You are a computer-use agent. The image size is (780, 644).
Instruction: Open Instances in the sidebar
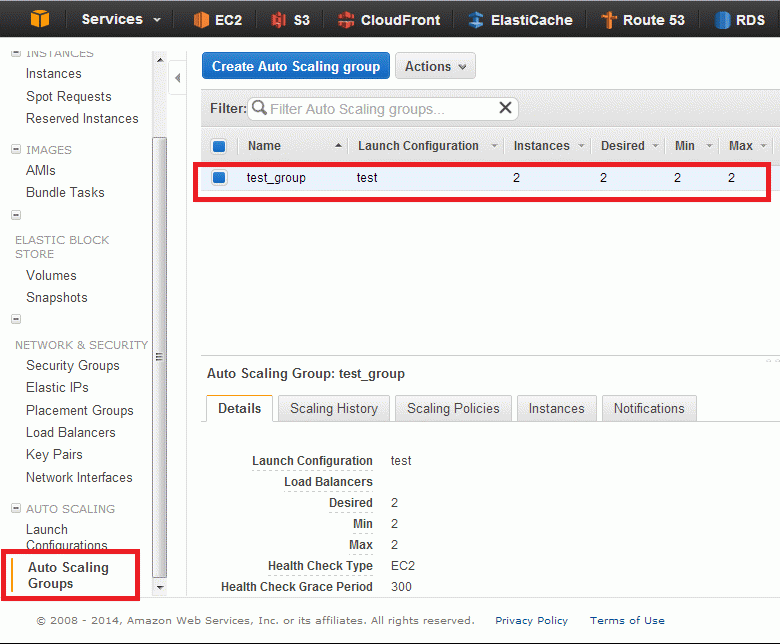54,74
